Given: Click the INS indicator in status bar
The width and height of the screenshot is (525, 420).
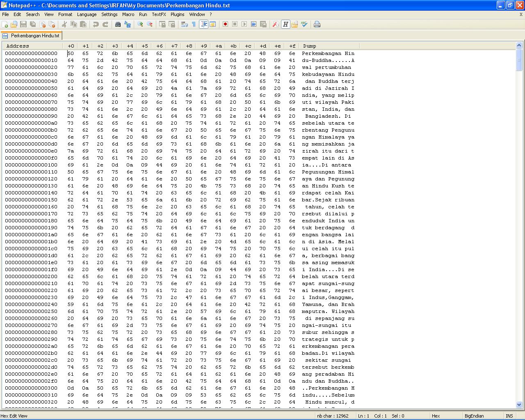Looking at the screenshot, I should coord(509,416).
